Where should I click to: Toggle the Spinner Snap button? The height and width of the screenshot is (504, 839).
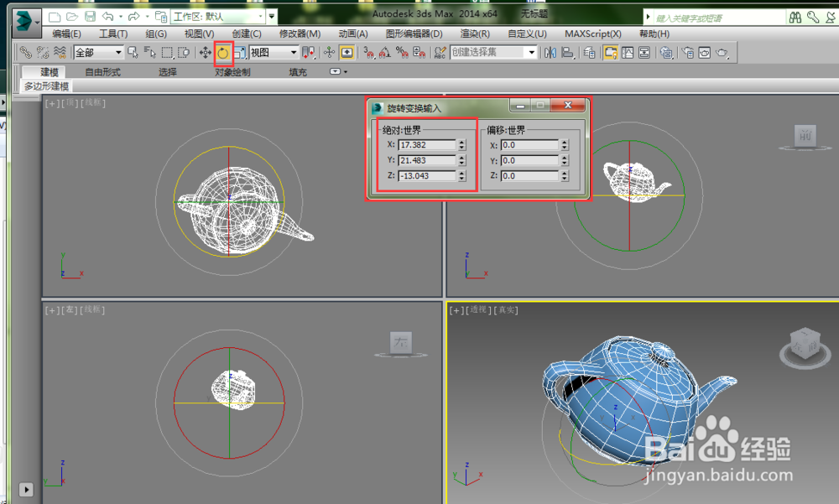coord(419,53)
